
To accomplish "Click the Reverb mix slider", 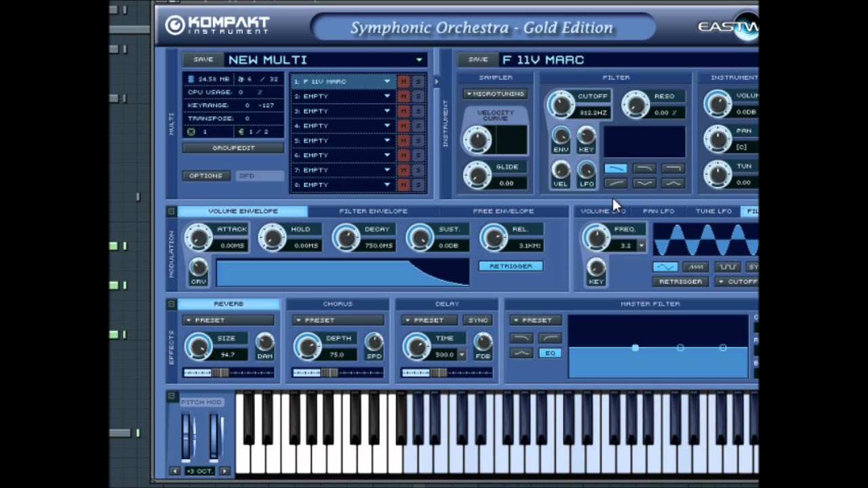I will [x=229, y=373].
